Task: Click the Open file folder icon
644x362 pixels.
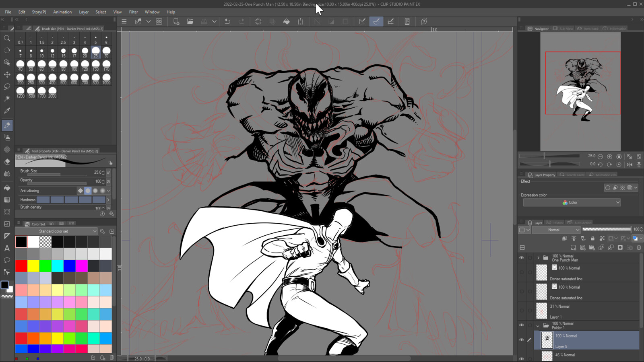Action: tap(190, 21)
